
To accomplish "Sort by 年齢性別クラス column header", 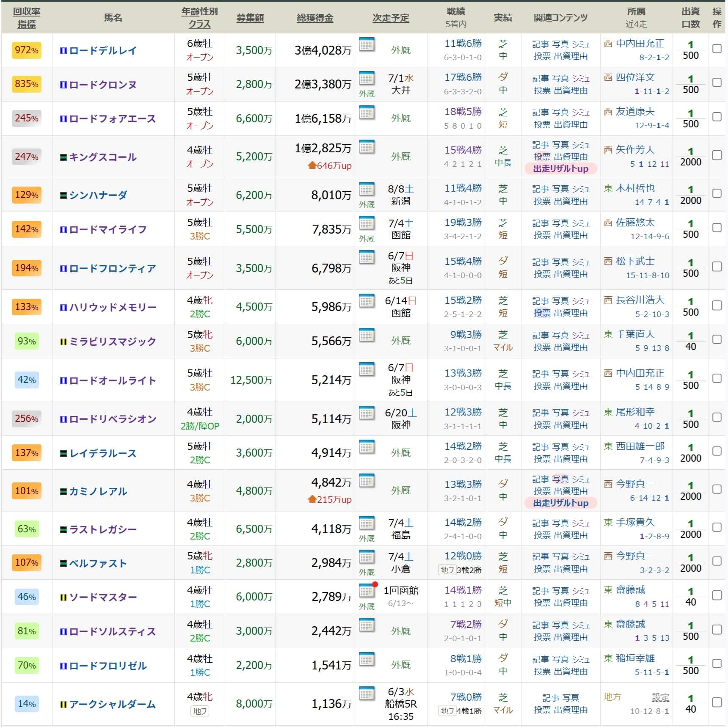I will (x=199, y=18).
